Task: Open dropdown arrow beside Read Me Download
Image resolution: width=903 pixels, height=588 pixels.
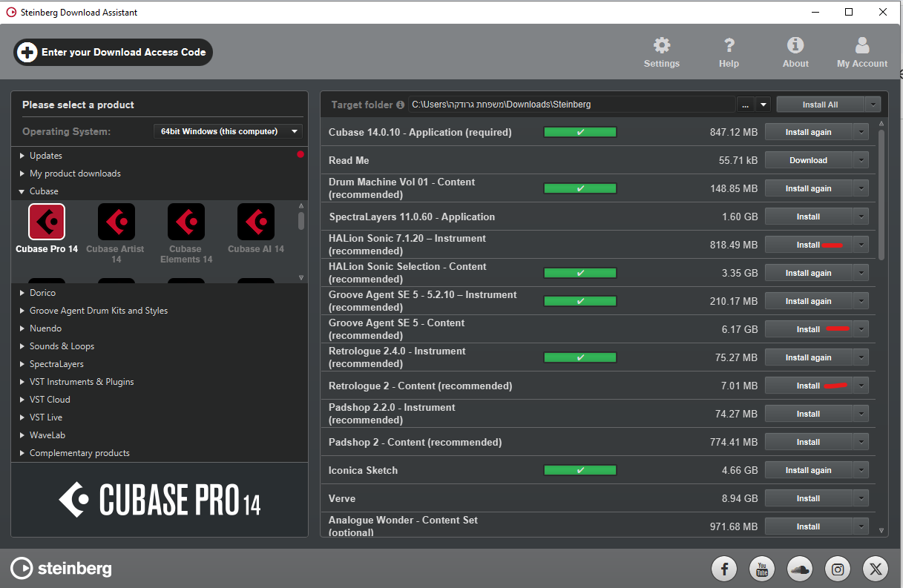Action: pos(861,160)
